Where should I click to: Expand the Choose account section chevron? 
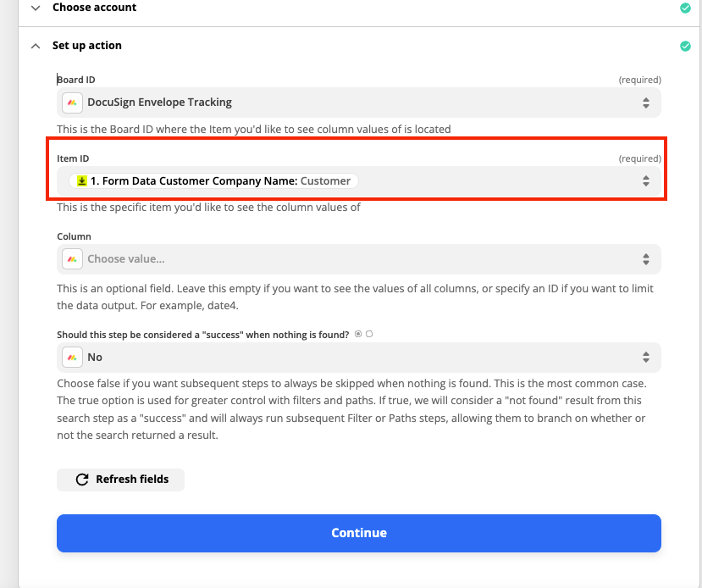tap(36, 8)
